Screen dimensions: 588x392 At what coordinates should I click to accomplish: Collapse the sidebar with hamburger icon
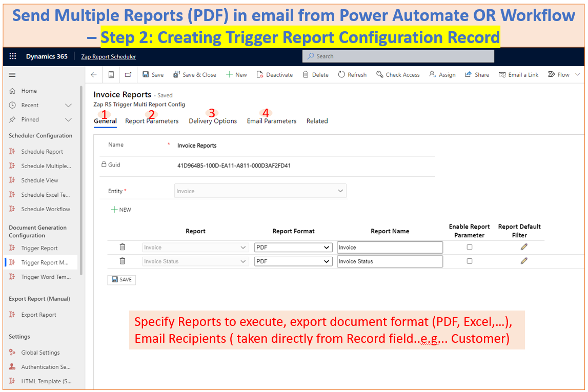[x=12, y=75]
